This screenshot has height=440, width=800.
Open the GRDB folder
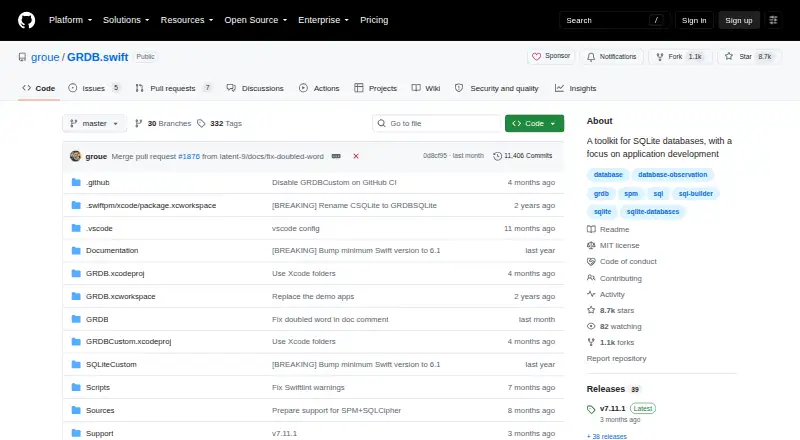[x=97, y=320]
